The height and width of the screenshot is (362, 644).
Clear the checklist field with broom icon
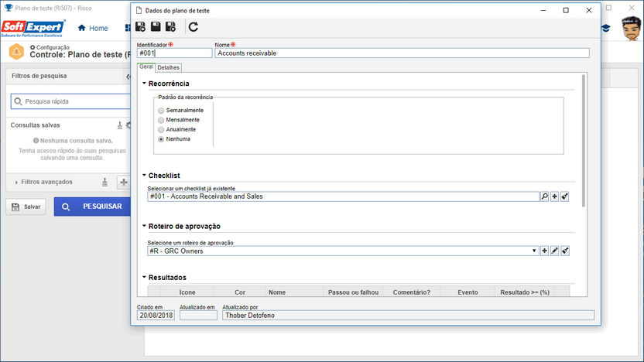pos(565,196)
